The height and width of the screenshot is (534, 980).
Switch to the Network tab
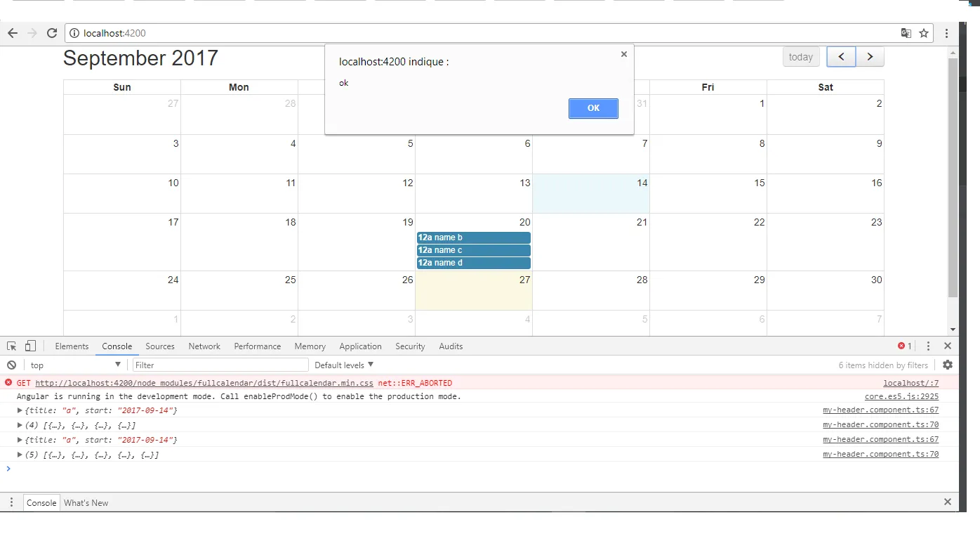pyautogui.click(x=204, y=346)
